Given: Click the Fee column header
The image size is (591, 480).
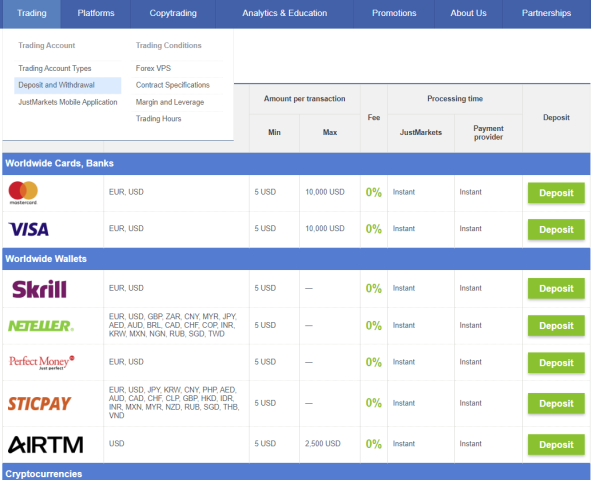Looking at the screenshot, I should coord(374,118).
